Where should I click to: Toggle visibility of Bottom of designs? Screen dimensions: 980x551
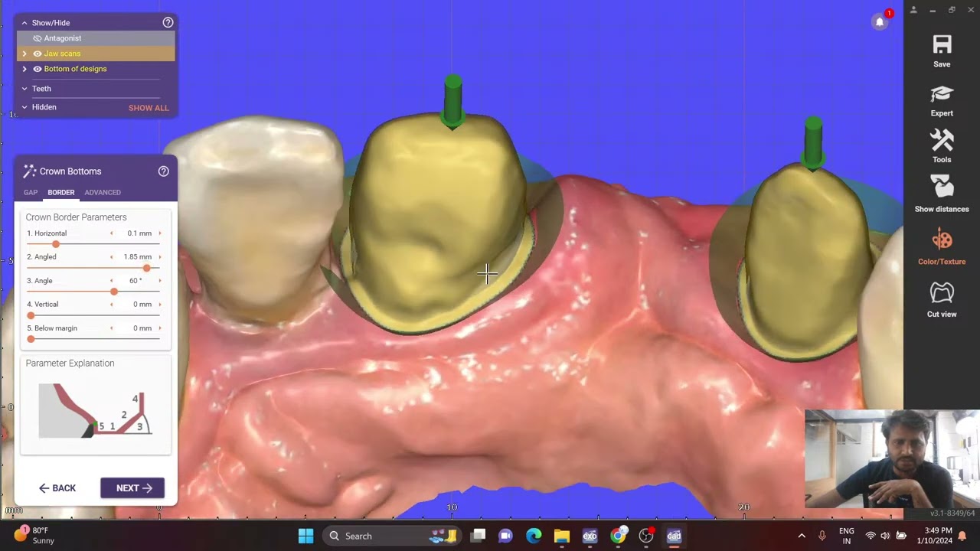(37, 69)
